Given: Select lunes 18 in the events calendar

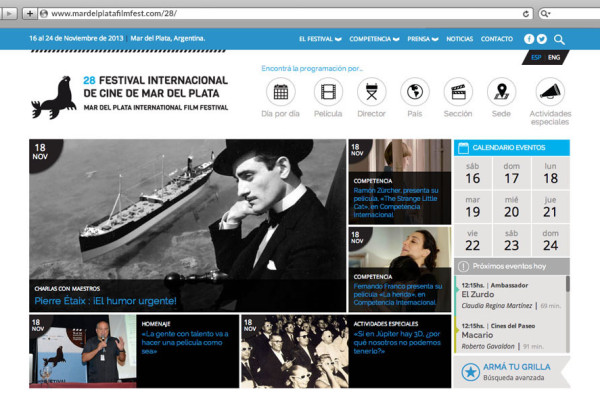Looking at the screenshot, I should pos(551,173).
